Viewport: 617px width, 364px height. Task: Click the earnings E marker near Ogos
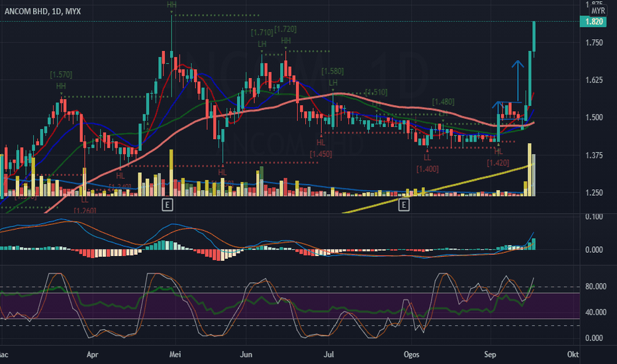pos(404,205)
